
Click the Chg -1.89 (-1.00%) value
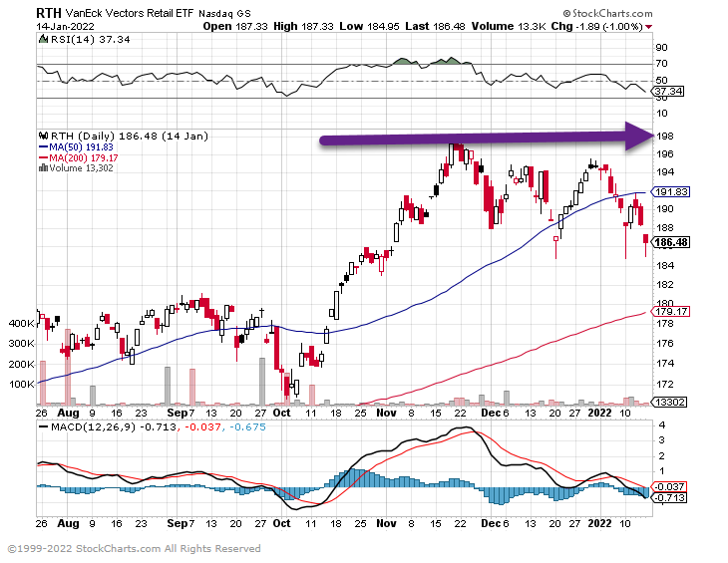click(x=596, y=27)
